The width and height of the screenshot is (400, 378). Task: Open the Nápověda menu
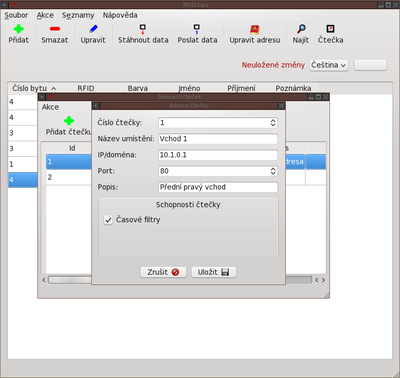pyautogui.click(x=120, y=15)
